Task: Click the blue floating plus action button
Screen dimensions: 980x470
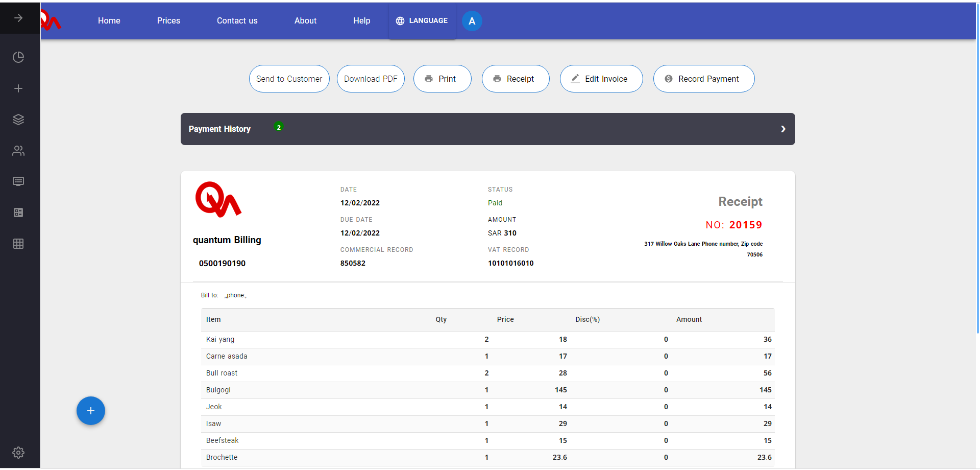Action: [90, 411]
